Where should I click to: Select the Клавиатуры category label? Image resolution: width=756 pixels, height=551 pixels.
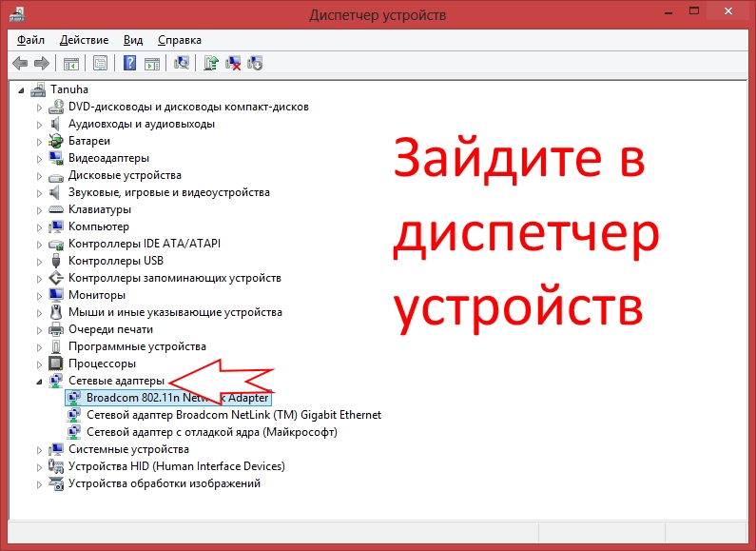(x=100, y=209)
